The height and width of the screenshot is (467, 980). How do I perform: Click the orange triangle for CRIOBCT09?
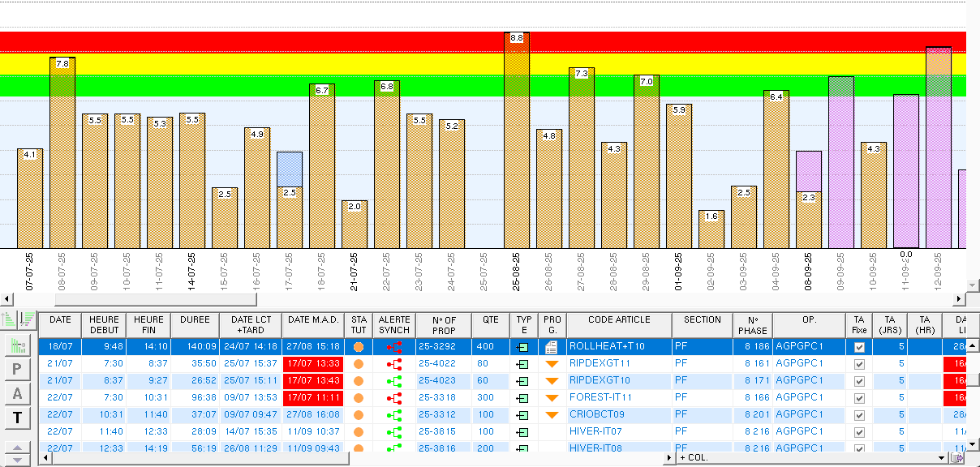(552, 415)
